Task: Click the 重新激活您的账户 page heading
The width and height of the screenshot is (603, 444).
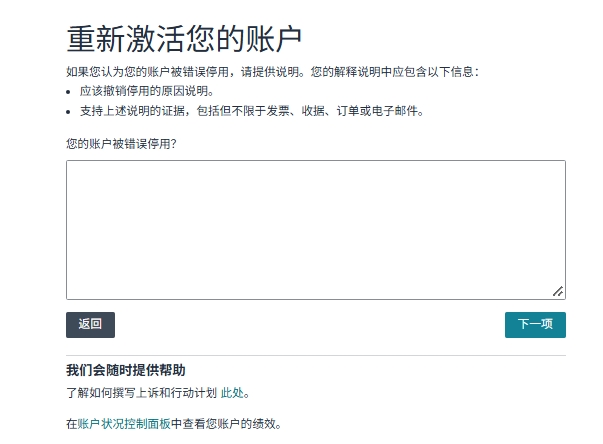Action: pyautogui.click(x=184, y=39)
